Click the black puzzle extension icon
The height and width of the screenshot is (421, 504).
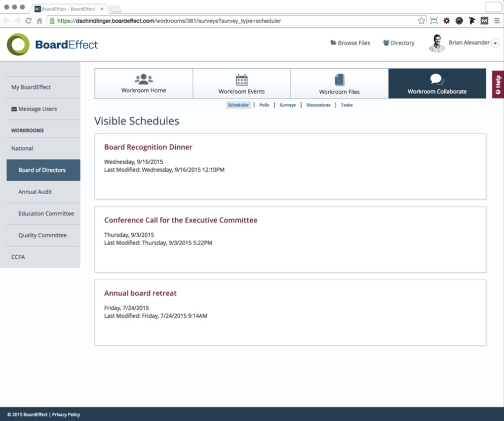(472, 21)
